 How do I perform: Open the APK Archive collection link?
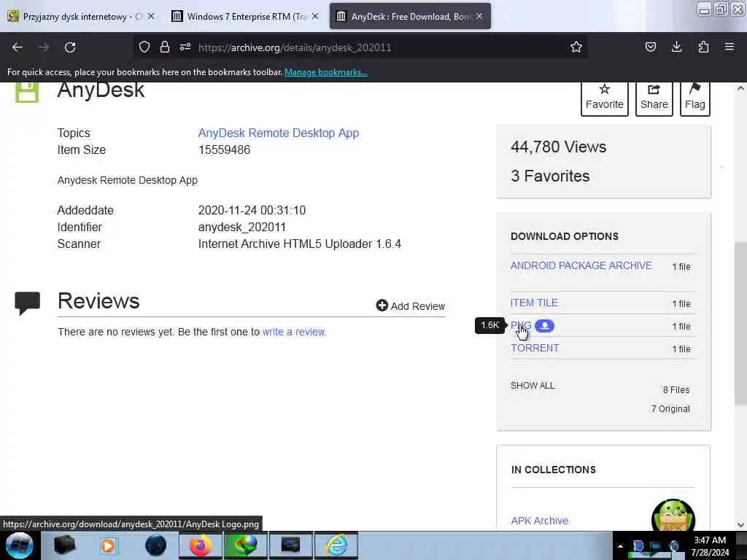pyautogui.click(x=539, y=521)
